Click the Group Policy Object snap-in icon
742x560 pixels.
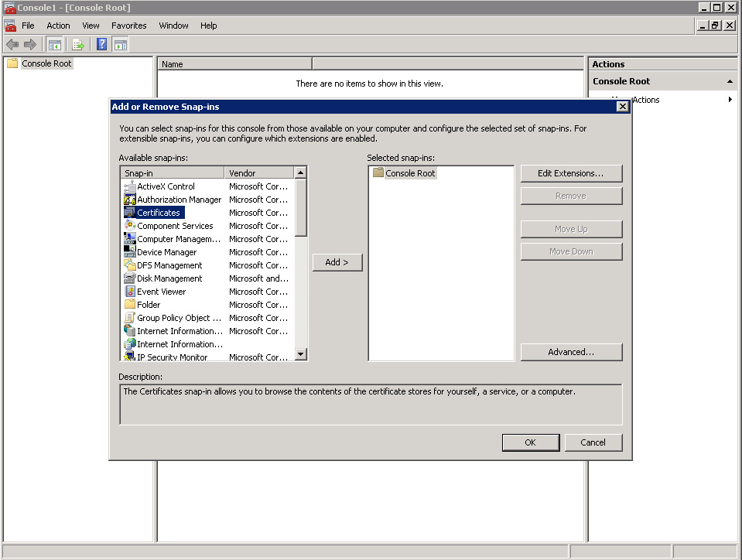click(x=130, y=318)
